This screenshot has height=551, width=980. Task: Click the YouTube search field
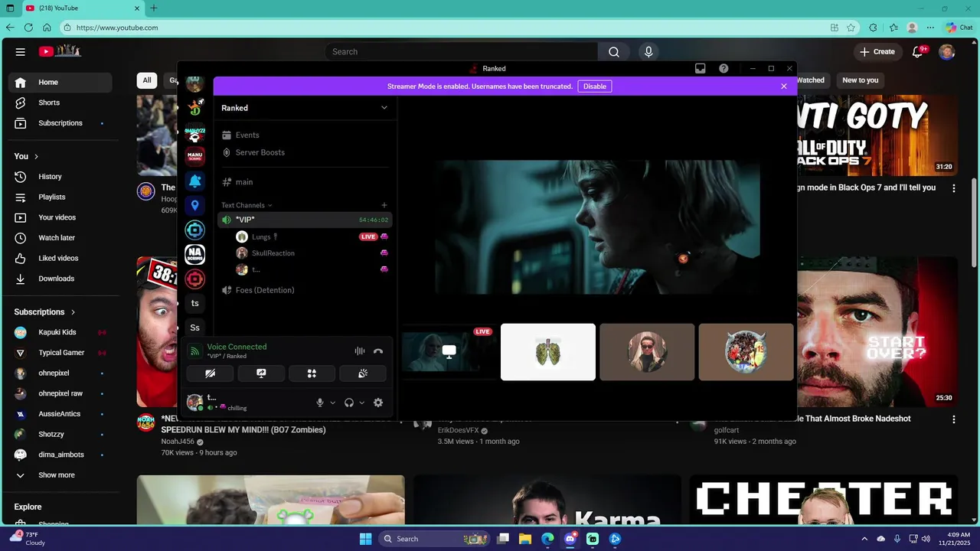461,52
